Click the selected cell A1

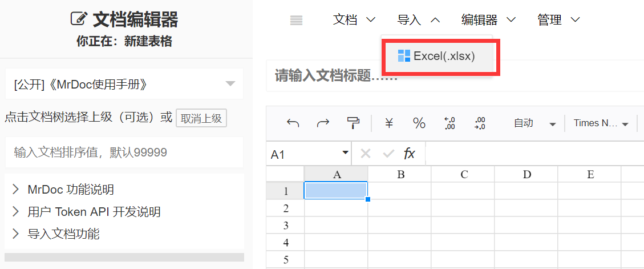(x=336, y=190)
